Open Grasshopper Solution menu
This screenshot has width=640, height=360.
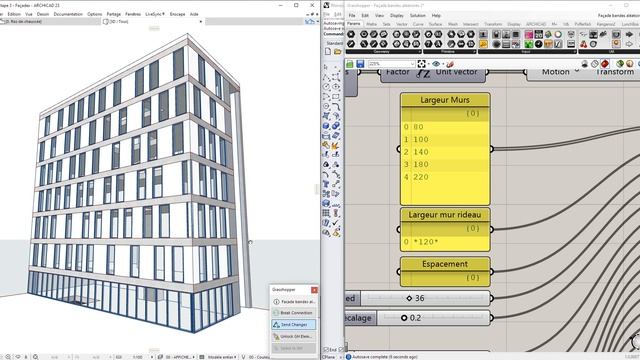click(418, 16)
